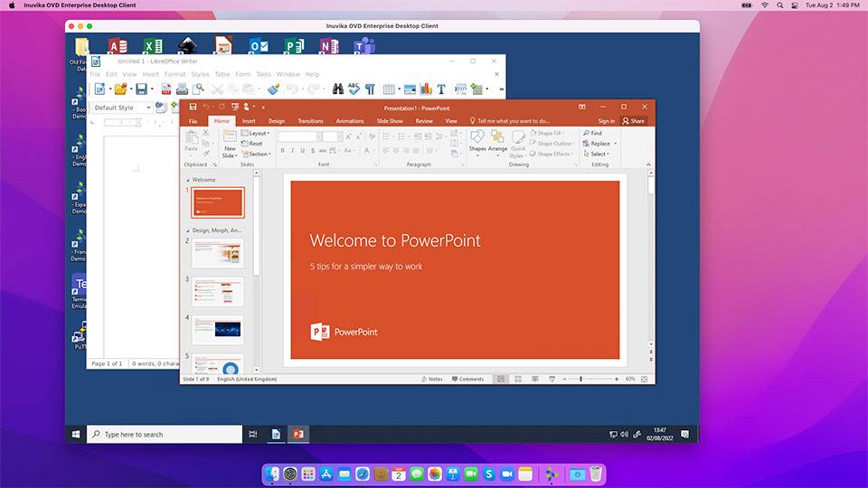868x488 pixels.
Task: Click Clone Formatting paintbrush in Writer
Action: [273, 89]
